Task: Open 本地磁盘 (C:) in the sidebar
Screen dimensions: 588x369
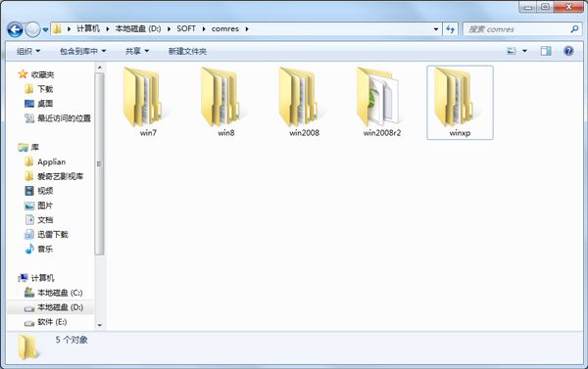Action: 53,293
